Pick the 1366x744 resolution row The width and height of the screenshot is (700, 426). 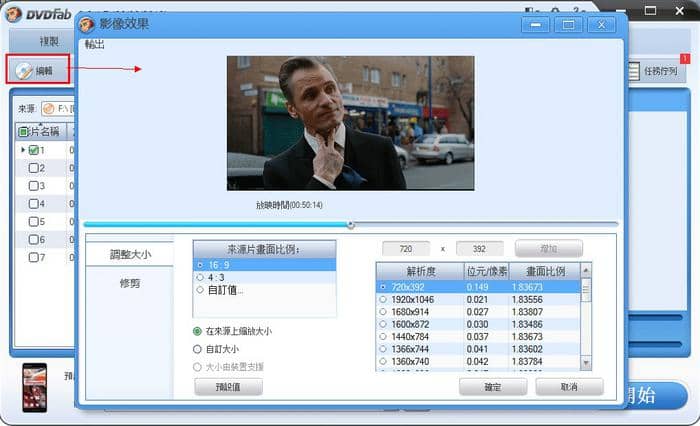478,349
